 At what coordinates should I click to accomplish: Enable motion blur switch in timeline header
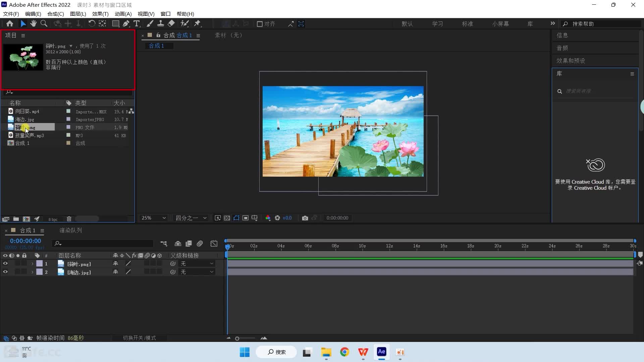click(x=200, y=244)
